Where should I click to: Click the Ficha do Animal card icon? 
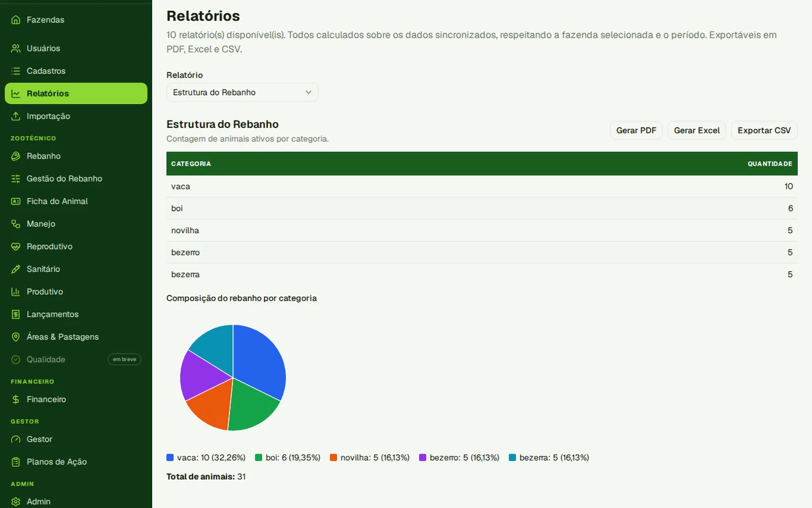click(x=16, y=201)
